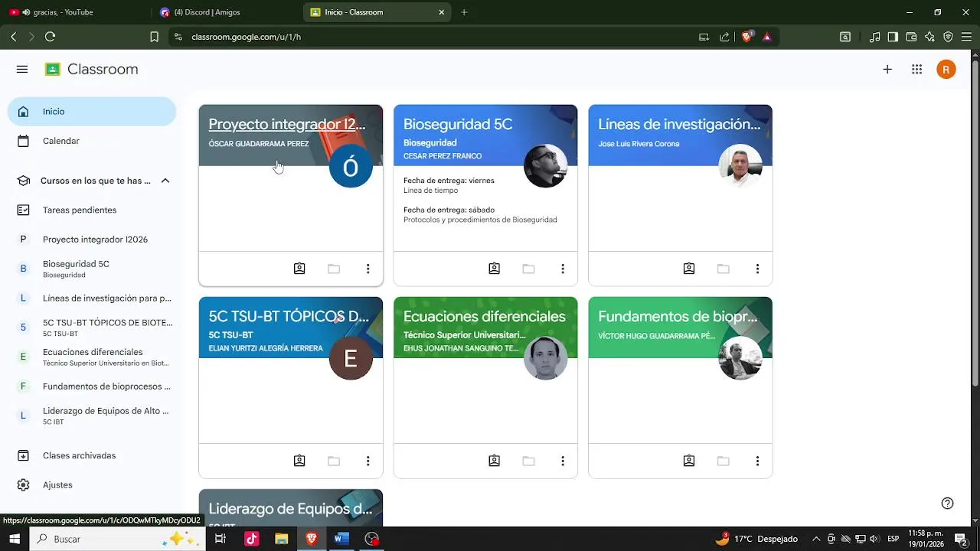Click the E teacher avatar on 5C TSU-BT card
The width and height of the screenshot is (980, 551).
point(351,358)
